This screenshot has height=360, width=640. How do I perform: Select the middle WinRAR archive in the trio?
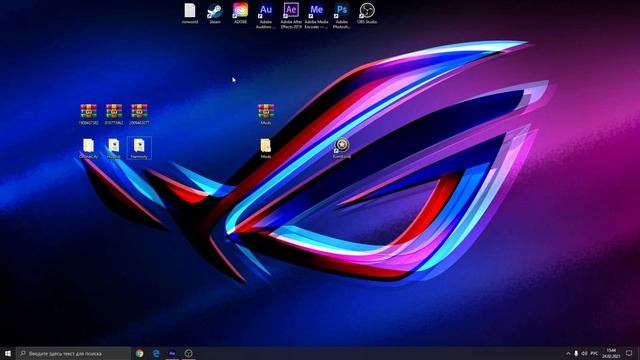[x=114, y=114]
